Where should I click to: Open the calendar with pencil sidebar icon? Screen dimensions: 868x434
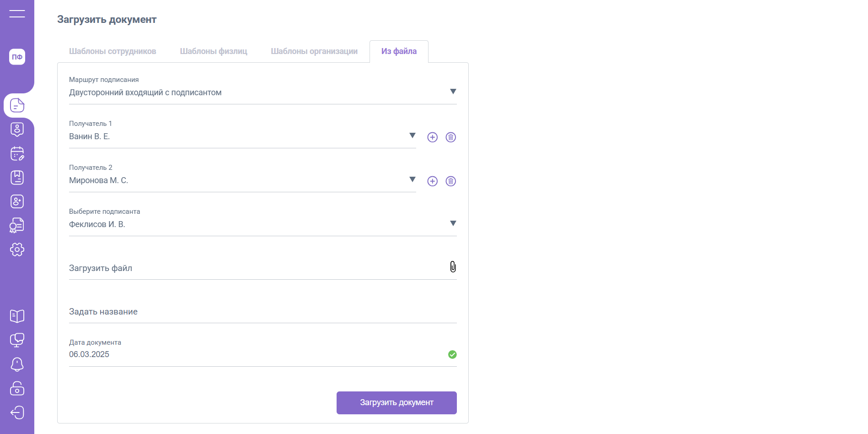pos(17,154)
